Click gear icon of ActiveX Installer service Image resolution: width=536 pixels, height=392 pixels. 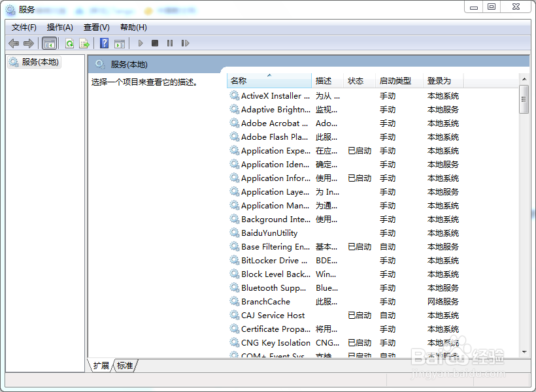[x=234, y=95]
